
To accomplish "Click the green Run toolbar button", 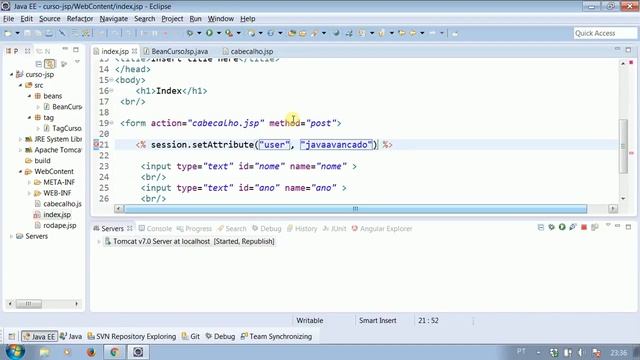I will (x=209, y=33).
